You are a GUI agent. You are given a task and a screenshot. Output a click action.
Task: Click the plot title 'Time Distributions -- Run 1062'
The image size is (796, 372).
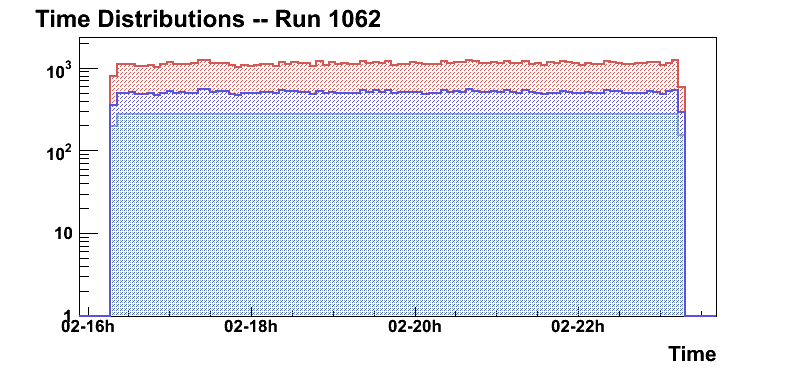coord(208,20)
